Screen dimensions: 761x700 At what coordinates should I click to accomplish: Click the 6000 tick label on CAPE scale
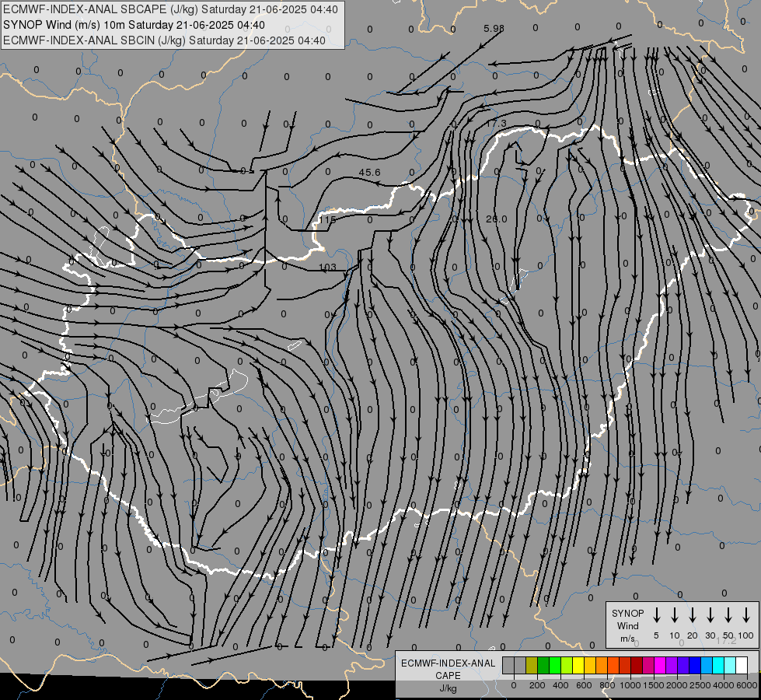pyautogui.click(x=747, y=685)
